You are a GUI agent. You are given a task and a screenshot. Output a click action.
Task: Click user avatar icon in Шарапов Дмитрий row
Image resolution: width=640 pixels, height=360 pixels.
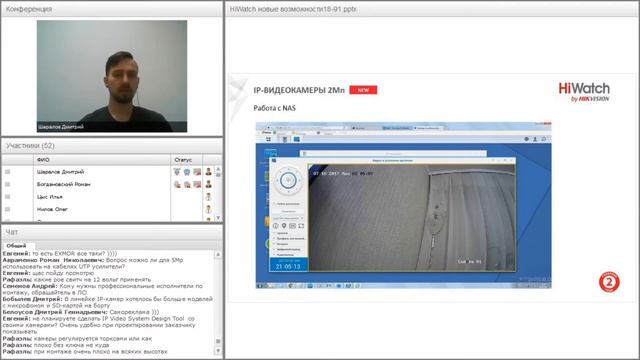(209, 172)
